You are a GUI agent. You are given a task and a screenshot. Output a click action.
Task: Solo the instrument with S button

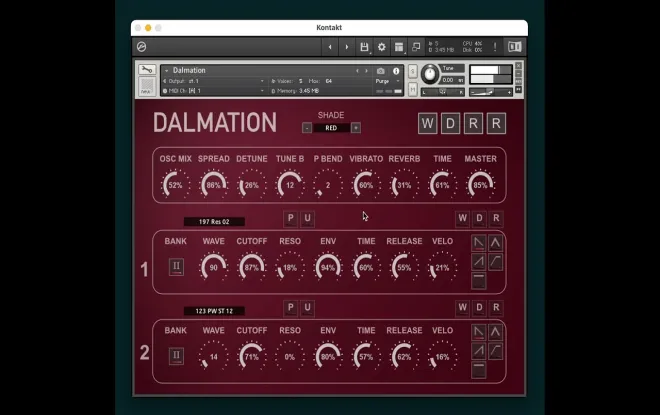tap(412, 71)
